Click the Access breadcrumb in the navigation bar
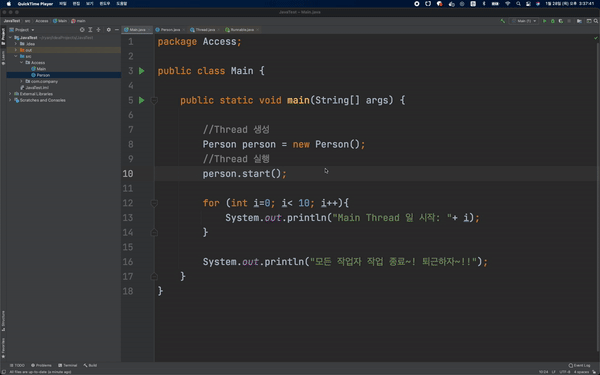The width and height of the screenshot is (600, 375). [42, 21]
